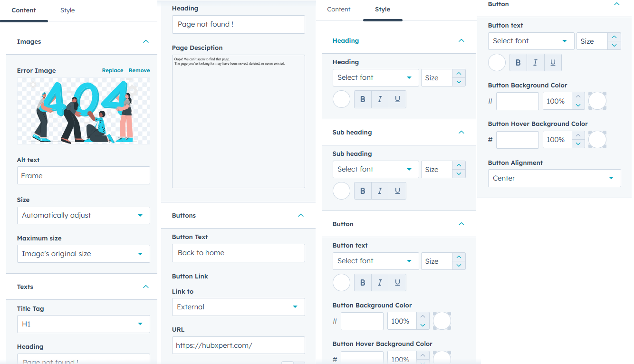Toggle underline for Button text in third panel
The image size is (634, 364).
[x=397, y=283]
